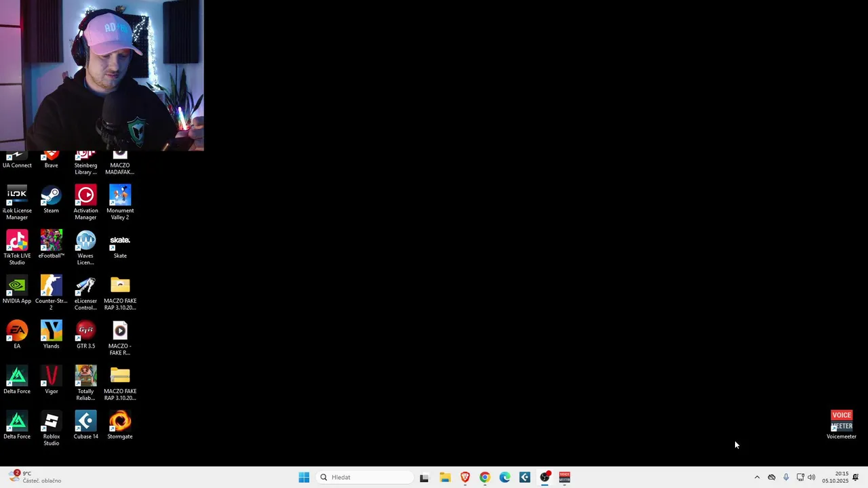This screenshot has height=488, width=868.
Task: Open the clock and date 20:15
Action: pos(835,477)
